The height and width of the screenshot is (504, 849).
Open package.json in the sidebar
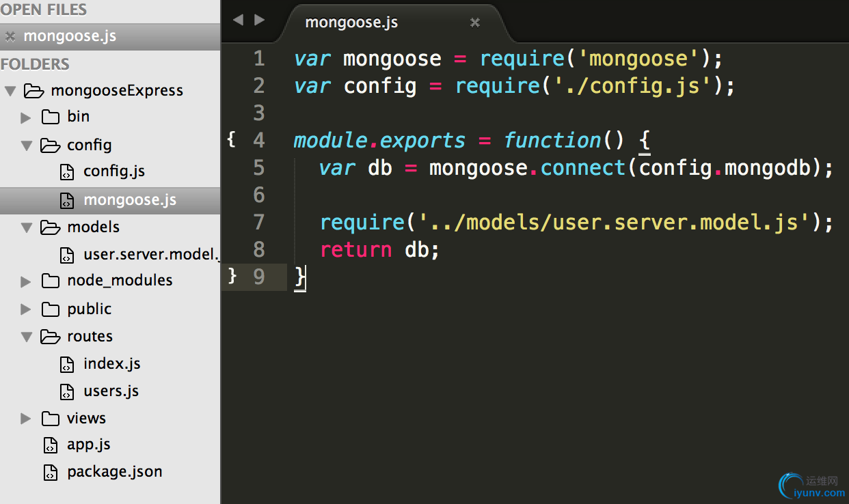115,472
